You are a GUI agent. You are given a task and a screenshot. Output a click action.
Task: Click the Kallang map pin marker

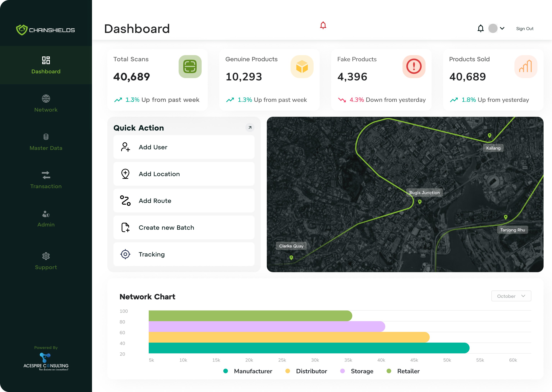coord(489,135)
